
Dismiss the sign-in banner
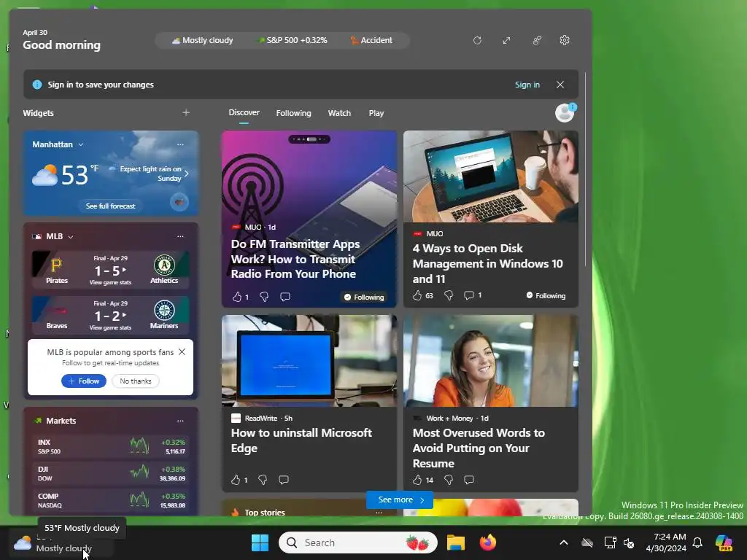click(560, 85)
